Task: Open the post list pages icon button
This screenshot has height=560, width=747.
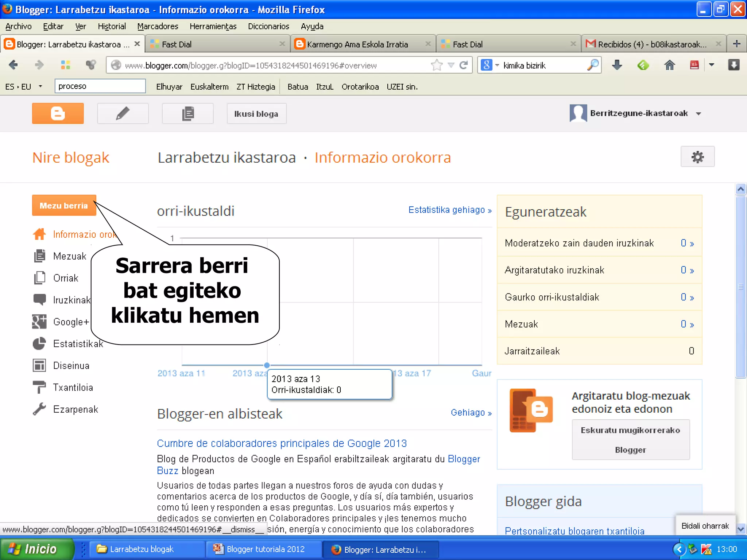Action: coord(187,113)
